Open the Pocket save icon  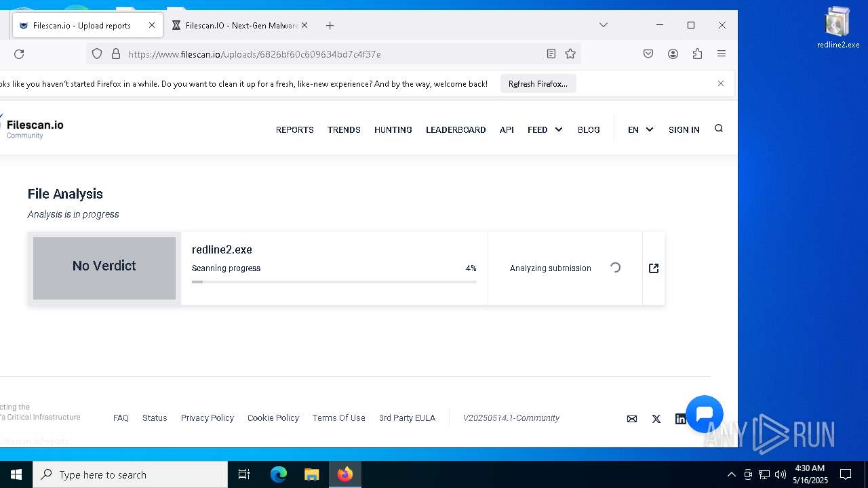[648, 54]
